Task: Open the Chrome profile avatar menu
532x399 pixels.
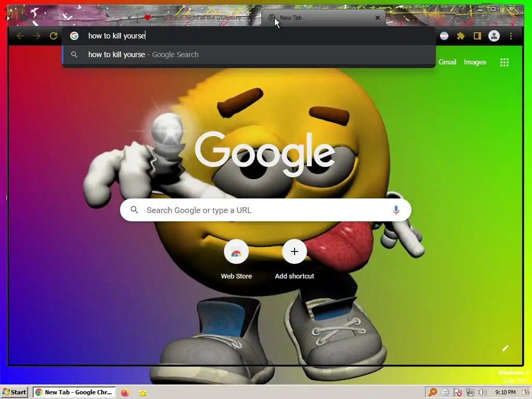Action: pyautogui.click(x=494, y=36)
